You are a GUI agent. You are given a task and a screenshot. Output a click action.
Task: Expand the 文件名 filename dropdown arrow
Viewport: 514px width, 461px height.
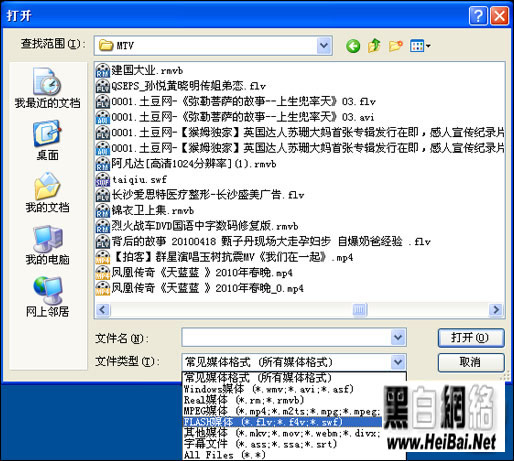[x=398, y=337]
